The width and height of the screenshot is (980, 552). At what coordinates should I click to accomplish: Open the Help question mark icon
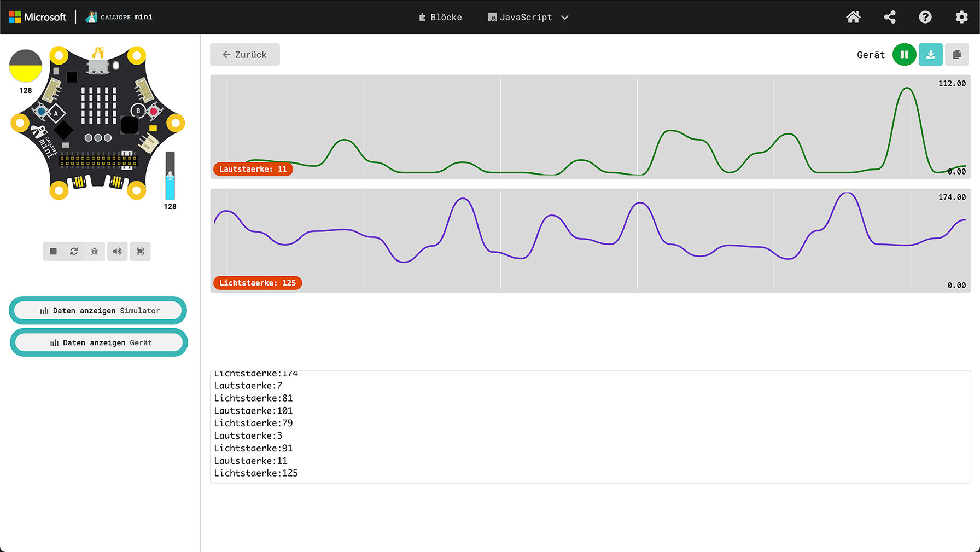(x=925, y=18)
